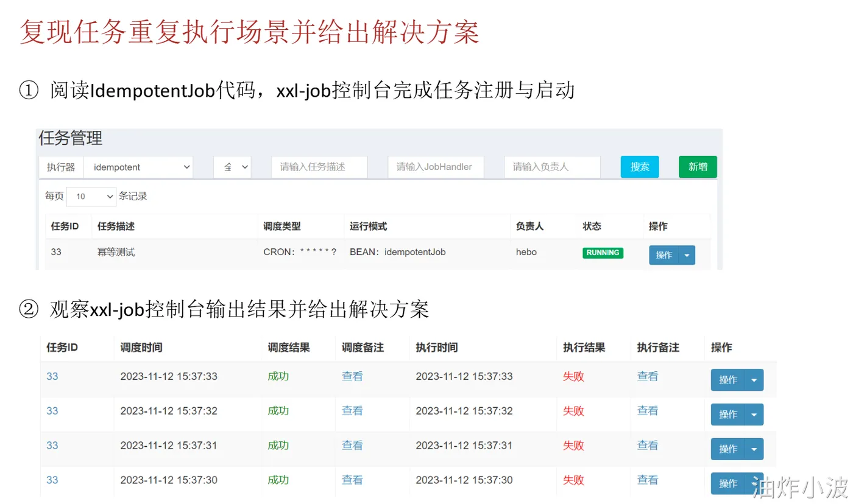Open task ID 33 link in the 15:37:33 log row
Viewport: 853px width, 504px height.
(52, 376)
